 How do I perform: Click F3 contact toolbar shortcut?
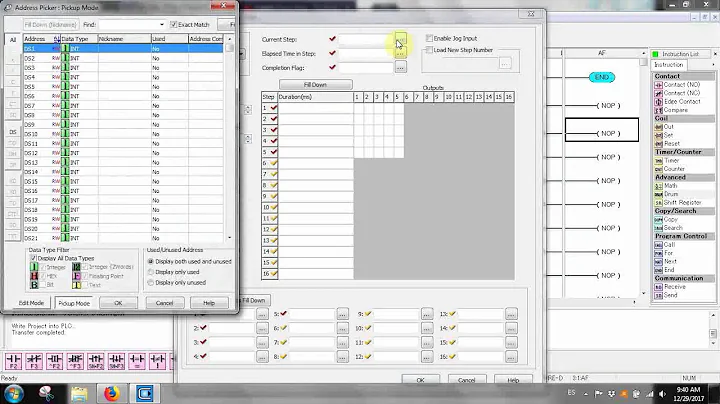(x=34, y=361)
